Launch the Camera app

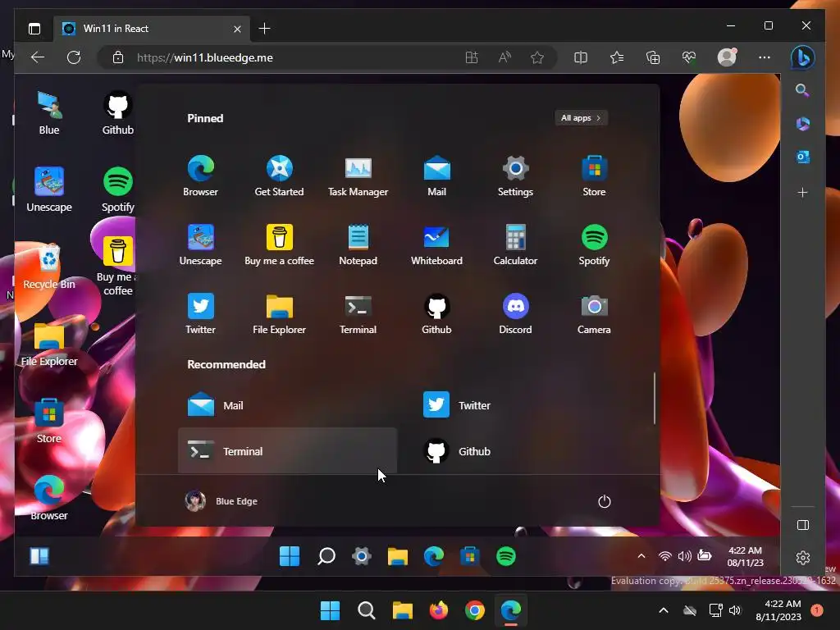(594, 314)
